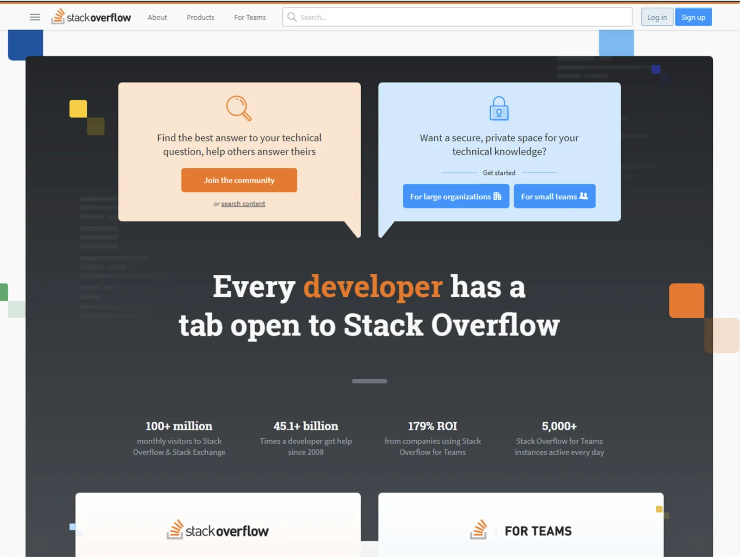
Task: Click the Stack Overflow logo in header
Action: (x=91, y=17)
